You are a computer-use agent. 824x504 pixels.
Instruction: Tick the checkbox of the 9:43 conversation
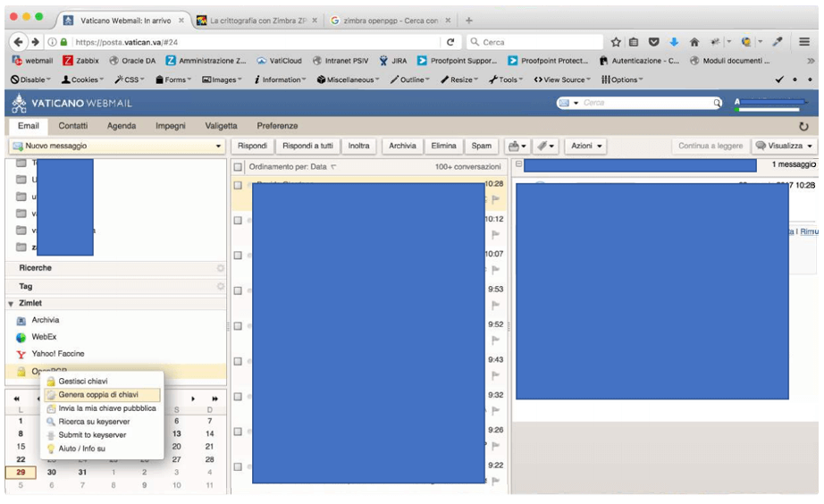(x=238, y=362)
